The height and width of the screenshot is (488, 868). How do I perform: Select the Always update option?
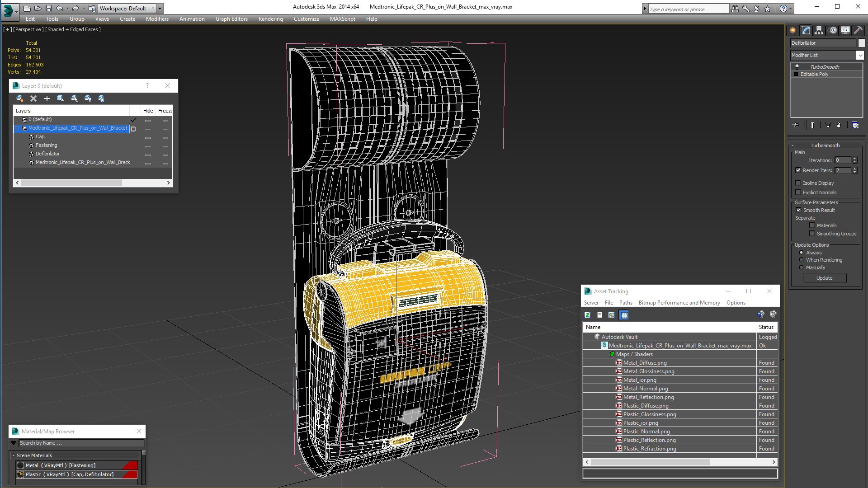click(x=801, y=253)
